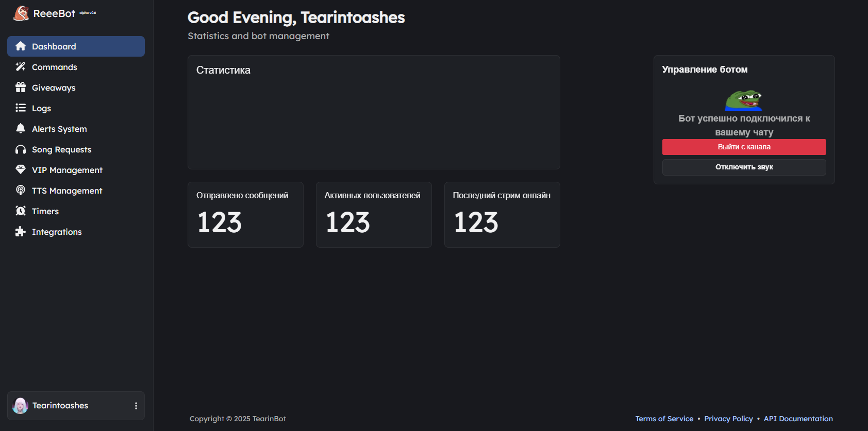Select the Отправлено сообщений stat card
Screen dimensions: 868x431
pyautogui.click(x=245, y=215)
